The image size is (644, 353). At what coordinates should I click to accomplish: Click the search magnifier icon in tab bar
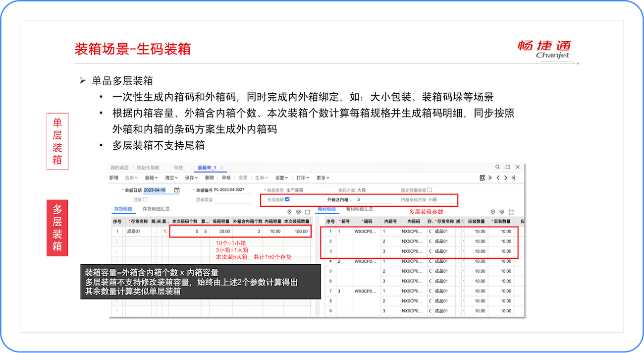click(x=498, y=168)
